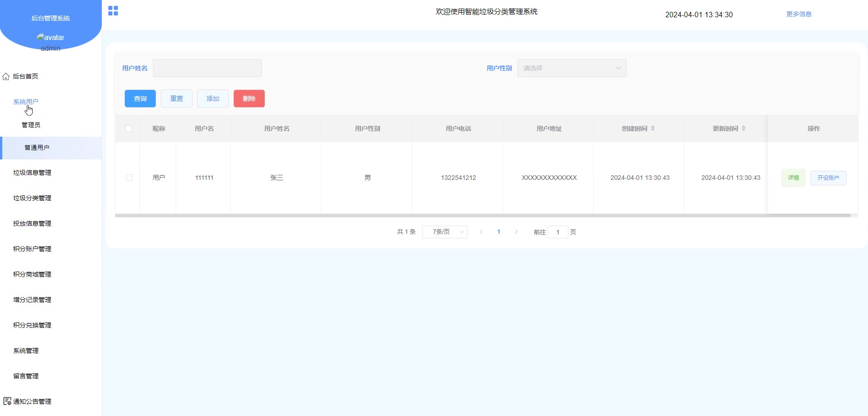
Task: Open the 用户性别 dropdown
Action: [572, 68]
